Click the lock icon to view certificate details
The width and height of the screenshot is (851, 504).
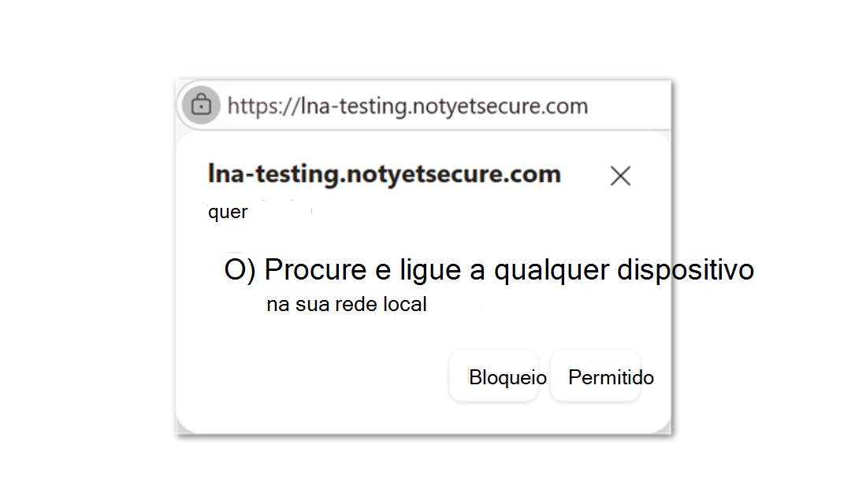[x=200, y=105]
